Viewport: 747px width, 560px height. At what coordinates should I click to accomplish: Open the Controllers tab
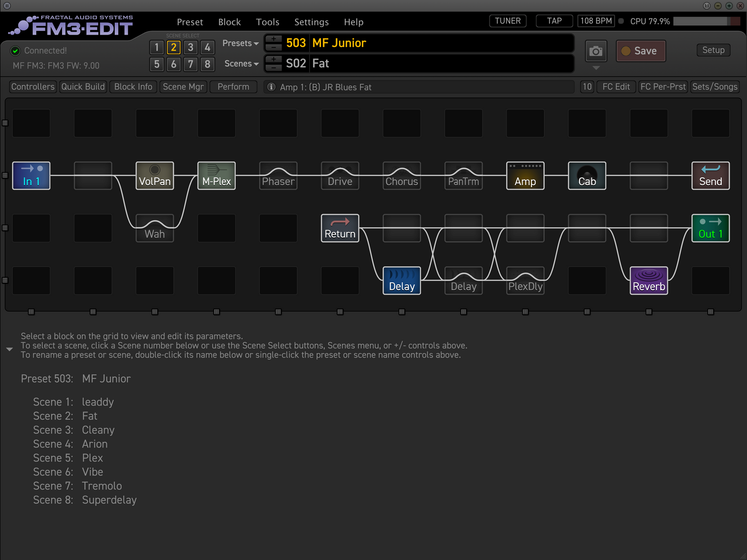pyautogui.click(x=33, y=87)
